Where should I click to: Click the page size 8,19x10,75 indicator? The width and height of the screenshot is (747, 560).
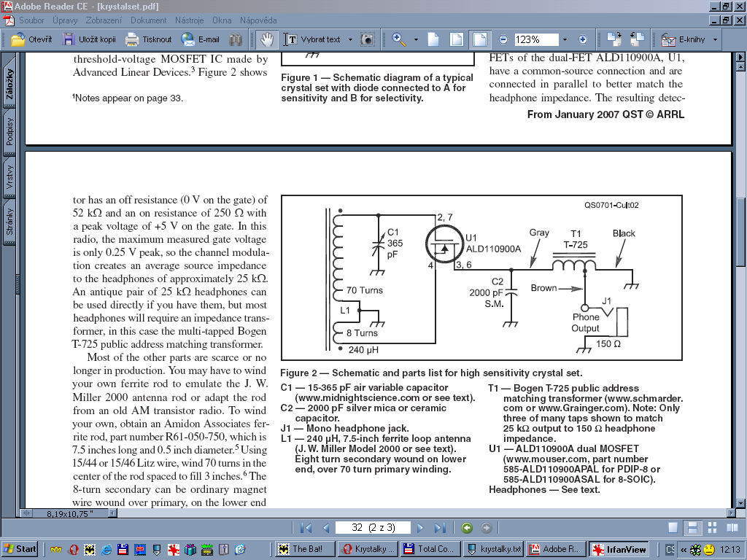[x=70, y=514]
